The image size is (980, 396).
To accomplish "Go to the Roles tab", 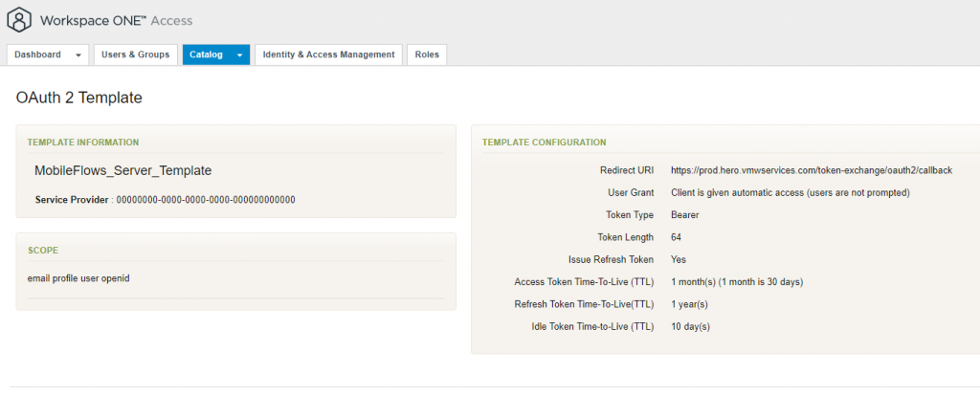I will pyautogui.click(x=427, y=55).
